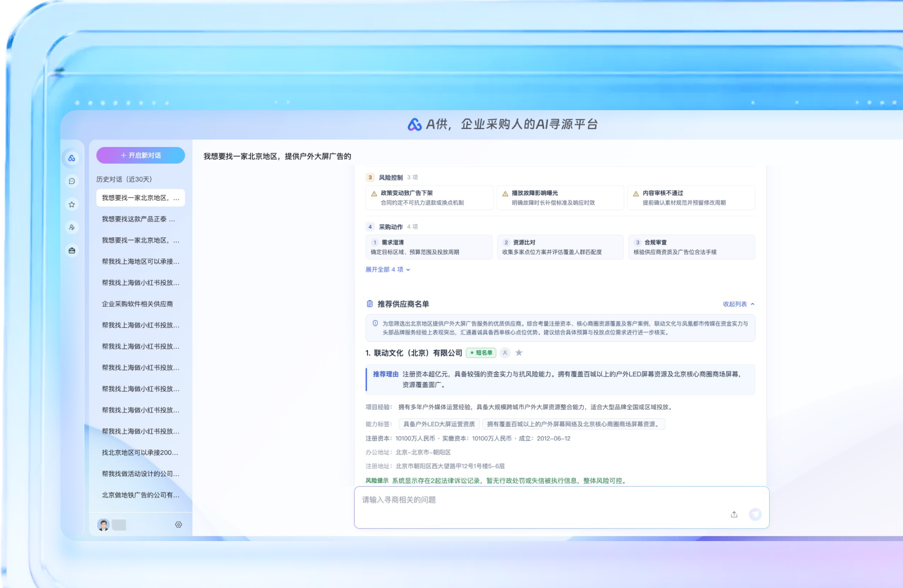Open history item 企业采购软件相关供应商
The image size is (903, 588).
140,304
